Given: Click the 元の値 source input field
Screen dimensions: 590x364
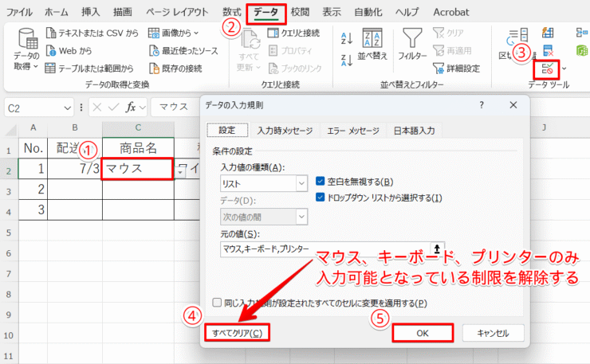Looking at the screenshot, I should tap(325, 249).
